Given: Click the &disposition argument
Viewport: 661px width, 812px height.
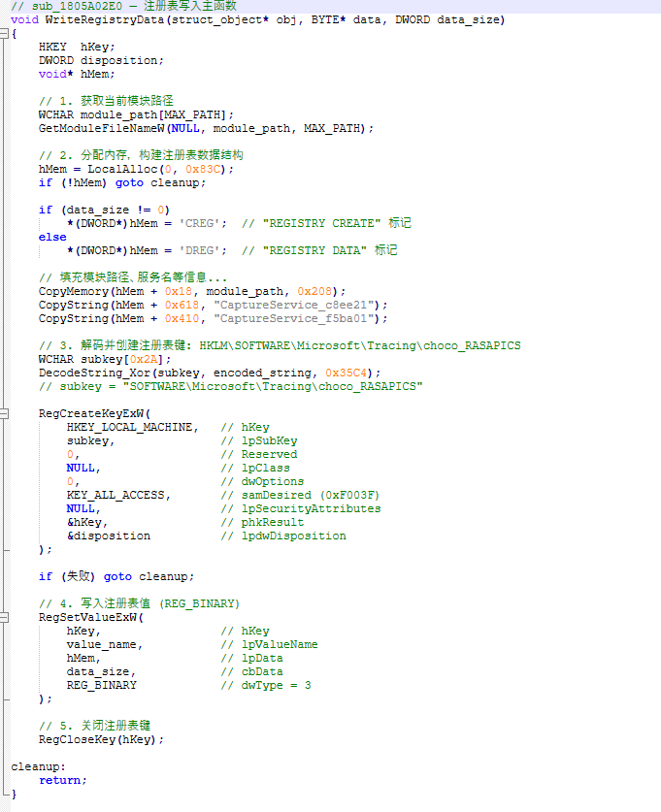Looking at the screenshot, I should pyautogui.click(x=109, y=536).
